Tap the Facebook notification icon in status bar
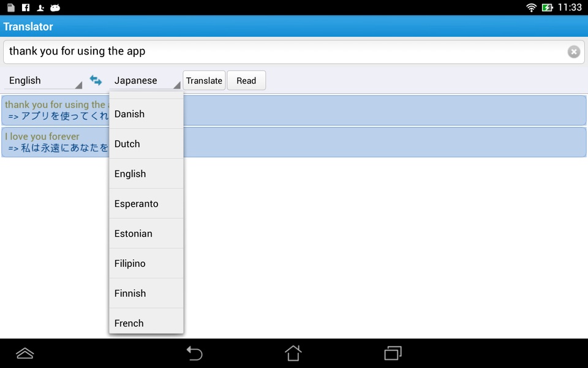Viewport: 588px width, 368px height. click(x=26, y=7)
